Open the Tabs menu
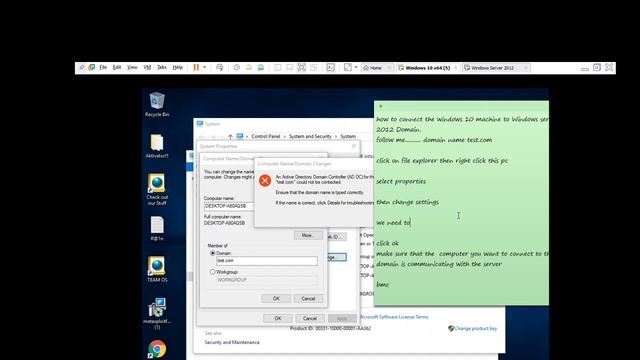 [162, 67]
